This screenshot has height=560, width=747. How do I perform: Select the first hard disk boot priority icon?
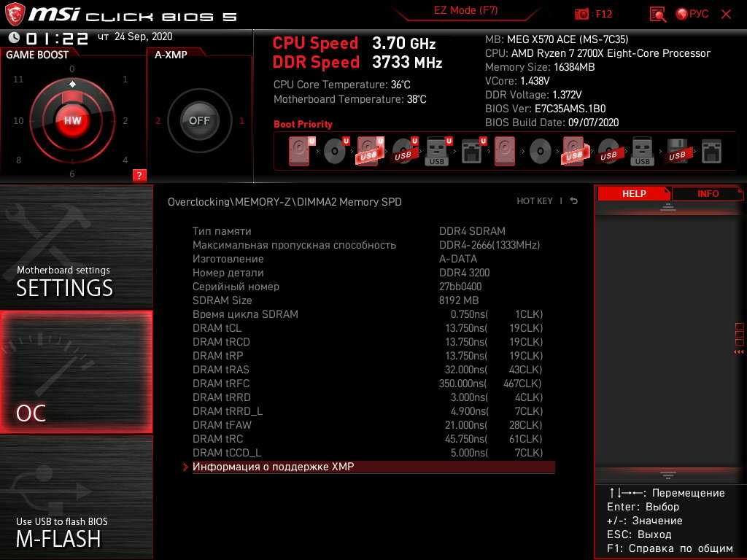click(x=298, y=152)
